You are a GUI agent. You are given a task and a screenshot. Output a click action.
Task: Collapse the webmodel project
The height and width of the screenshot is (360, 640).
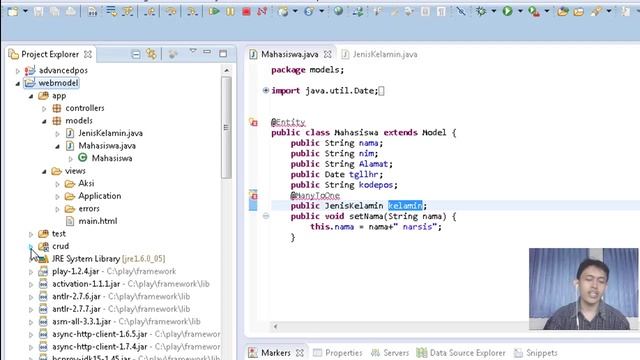pyautogui.click(x=18, y=84)
